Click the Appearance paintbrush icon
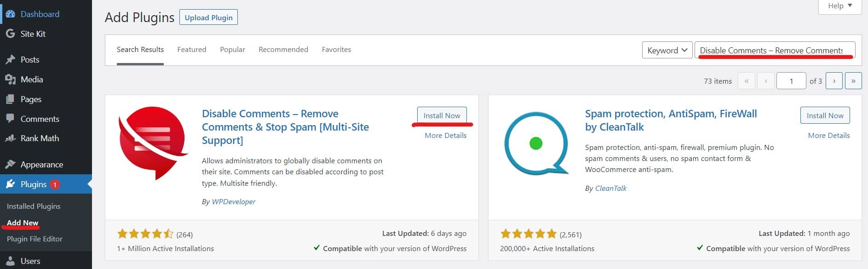Image resolution: width=868 pixels, height=269 pixels. click(10, 165)
